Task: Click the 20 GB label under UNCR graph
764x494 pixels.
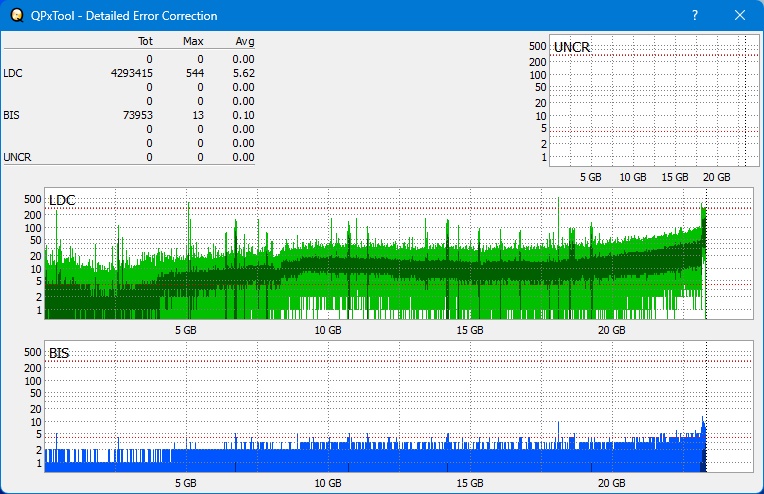Action: click(717, 177)
